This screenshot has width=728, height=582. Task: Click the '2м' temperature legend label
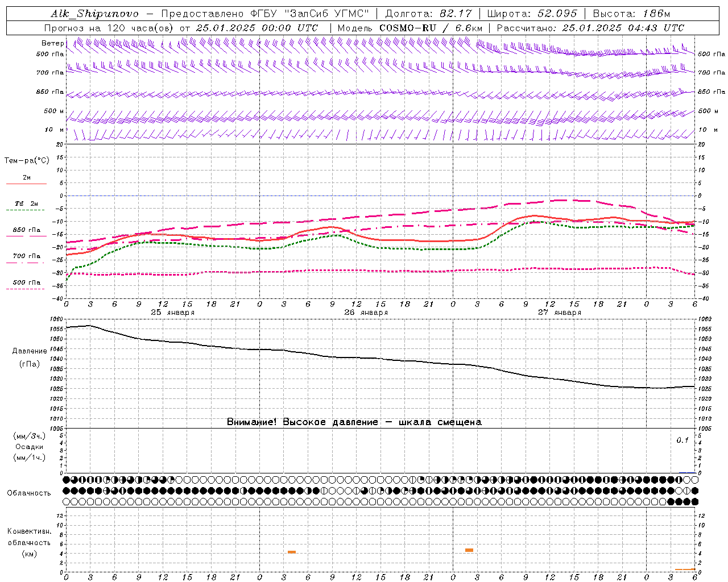pos(27,177)
